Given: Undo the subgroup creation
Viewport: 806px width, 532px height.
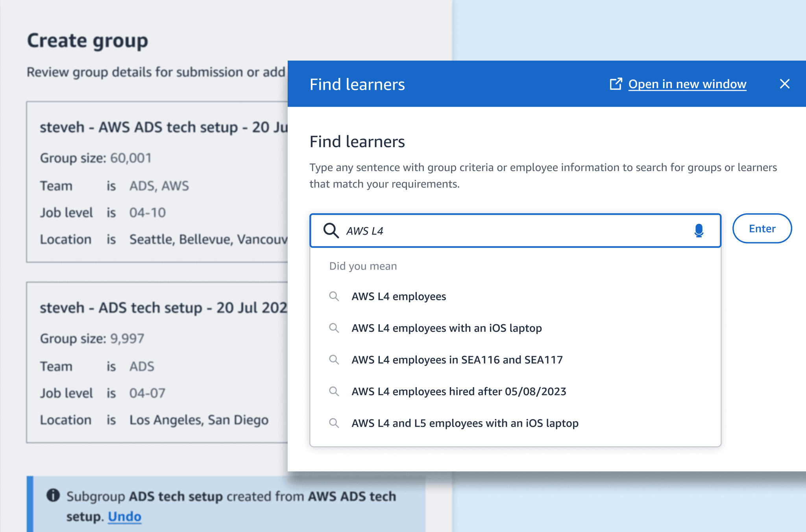Looking at the screenshot, I should pos(124,516).
